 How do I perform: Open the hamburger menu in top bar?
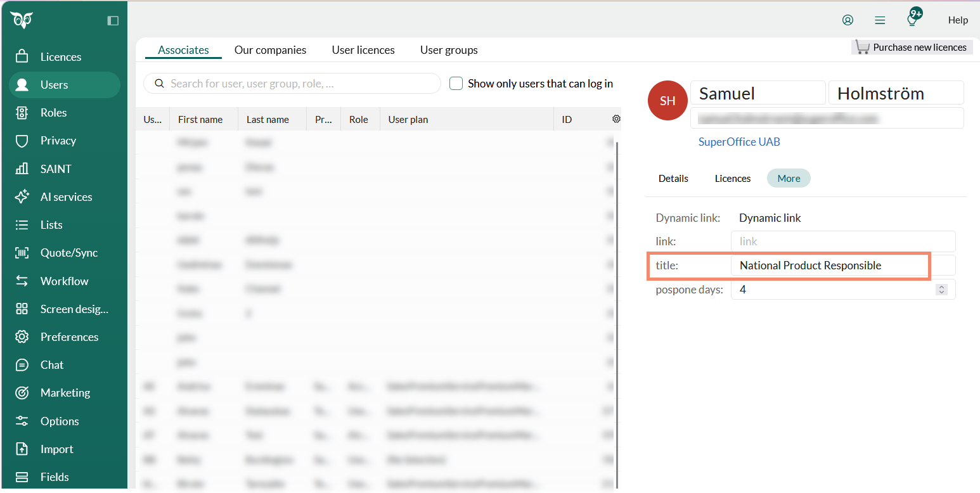880,20
